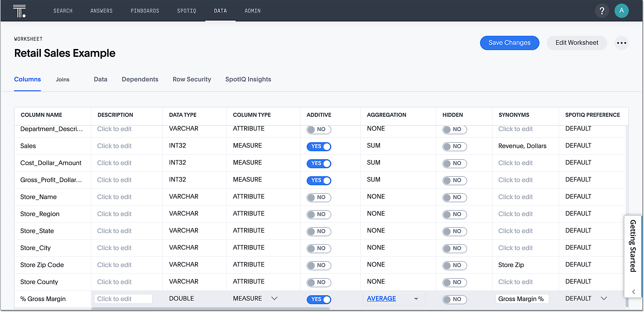Click the ThoughtSpot logo icon

point(19,11)
